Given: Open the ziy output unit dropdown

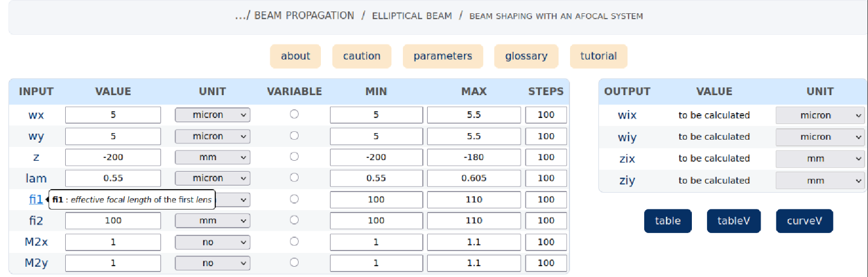Looking at the screenshot, I should pos(820,180).
